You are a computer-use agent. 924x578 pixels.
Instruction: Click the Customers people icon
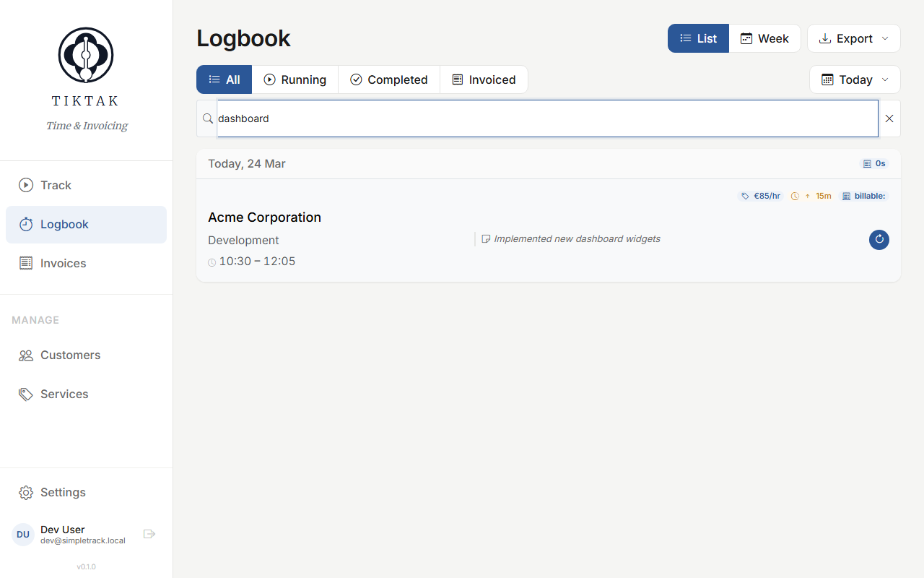pyautogui.click(x=25, y=355)
